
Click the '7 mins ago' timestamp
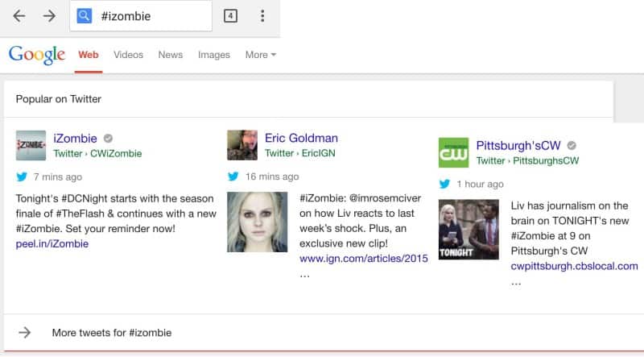(58, 176)
